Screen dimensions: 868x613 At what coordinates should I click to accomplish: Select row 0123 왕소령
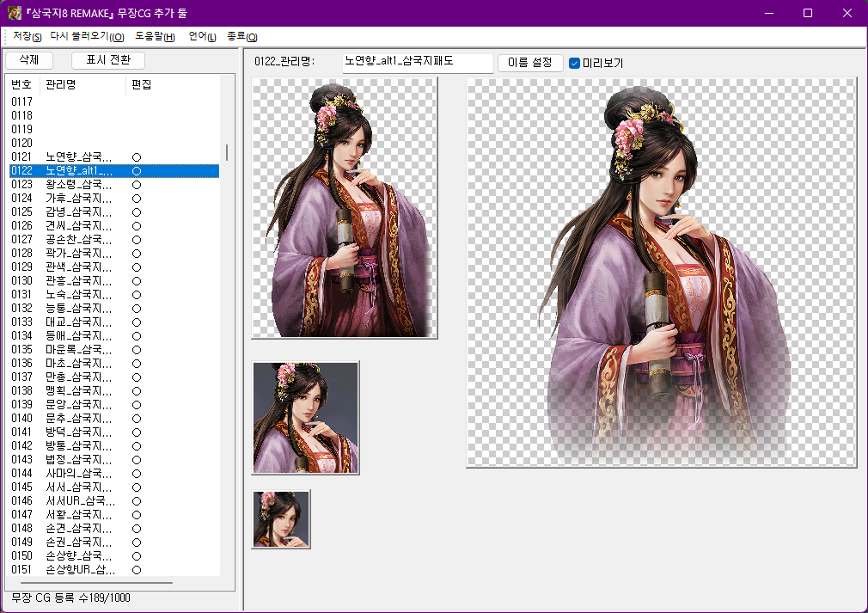tap(114, 184)
